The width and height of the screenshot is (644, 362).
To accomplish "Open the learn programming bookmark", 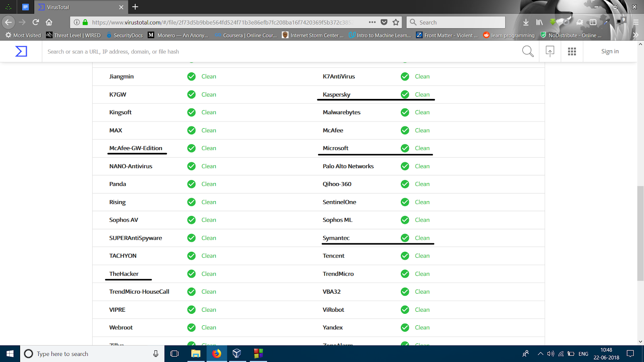I will (509, 35).
